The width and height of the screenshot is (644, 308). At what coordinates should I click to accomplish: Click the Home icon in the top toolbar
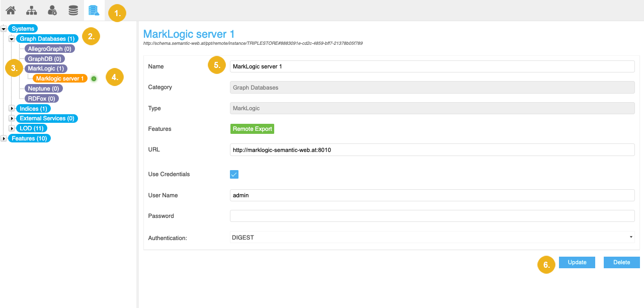[x=11, y=10]
